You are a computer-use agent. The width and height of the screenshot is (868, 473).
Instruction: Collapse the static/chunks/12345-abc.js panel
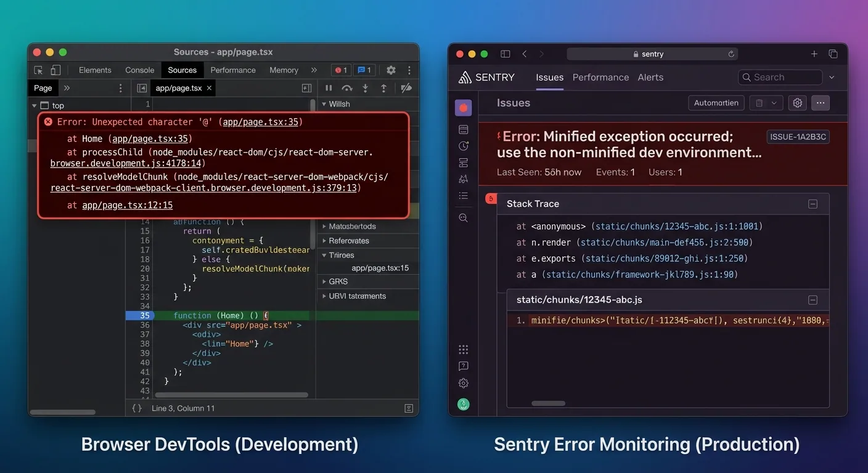[813, 300]
